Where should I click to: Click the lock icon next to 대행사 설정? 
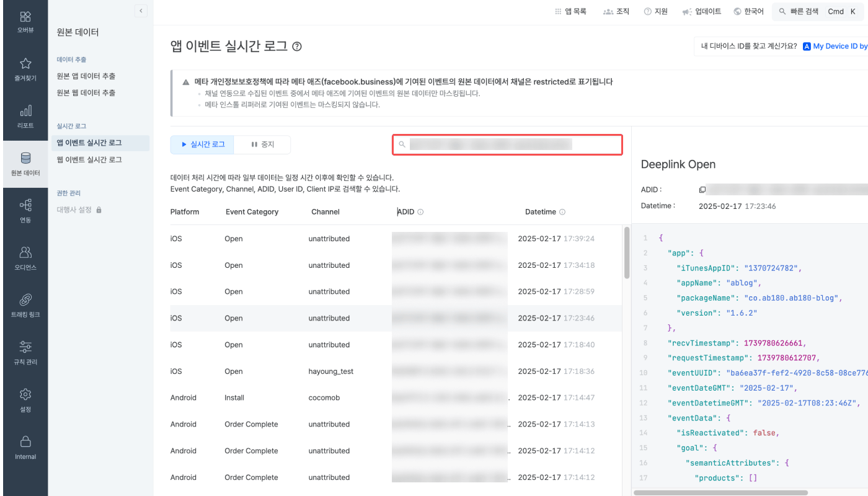99,210
